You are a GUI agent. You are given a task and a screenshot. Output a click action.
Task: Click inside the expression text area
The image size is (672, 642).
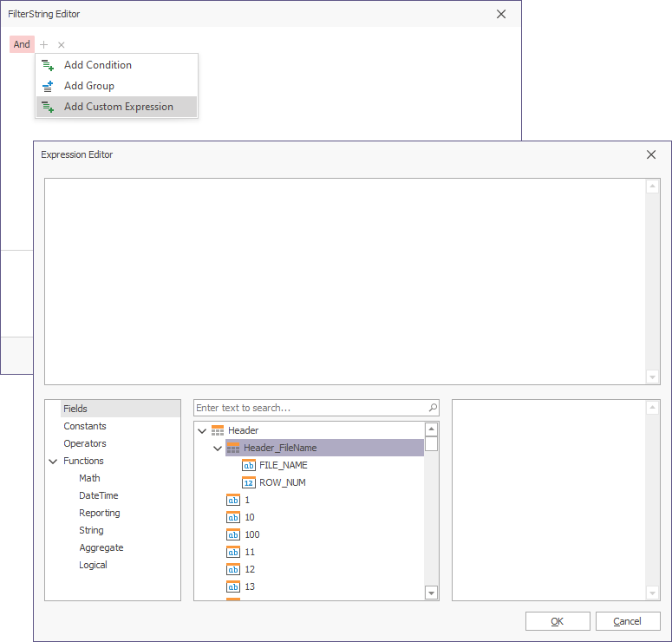345,281
